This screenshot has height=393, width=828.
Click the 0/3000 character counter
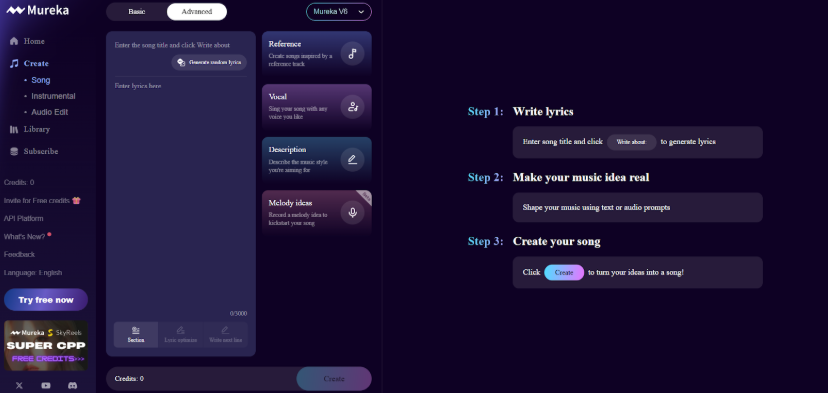[x=238, y=313]
